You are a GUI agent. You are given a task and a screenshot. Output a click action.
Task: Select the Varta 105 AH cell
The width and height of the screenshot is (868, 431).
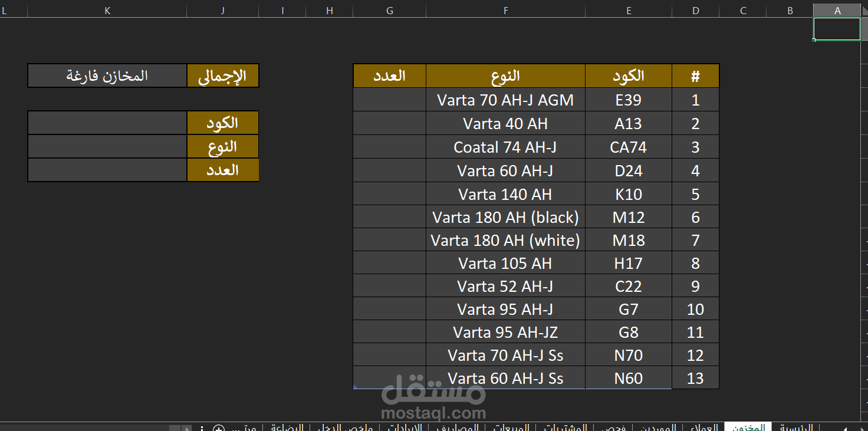[x=505, y=263]
